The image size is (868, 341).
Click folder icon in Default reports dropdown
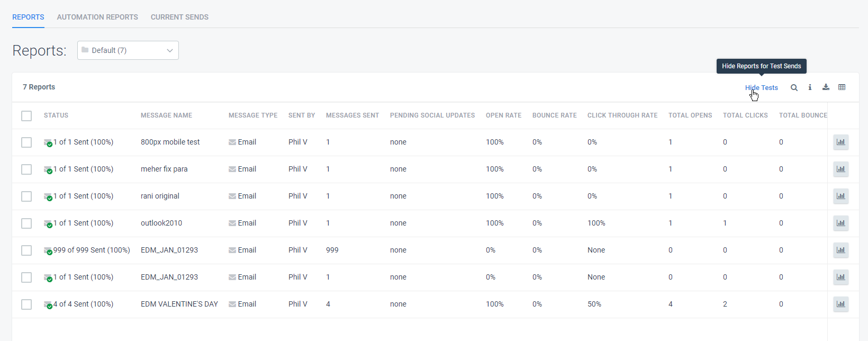point(85,50)
